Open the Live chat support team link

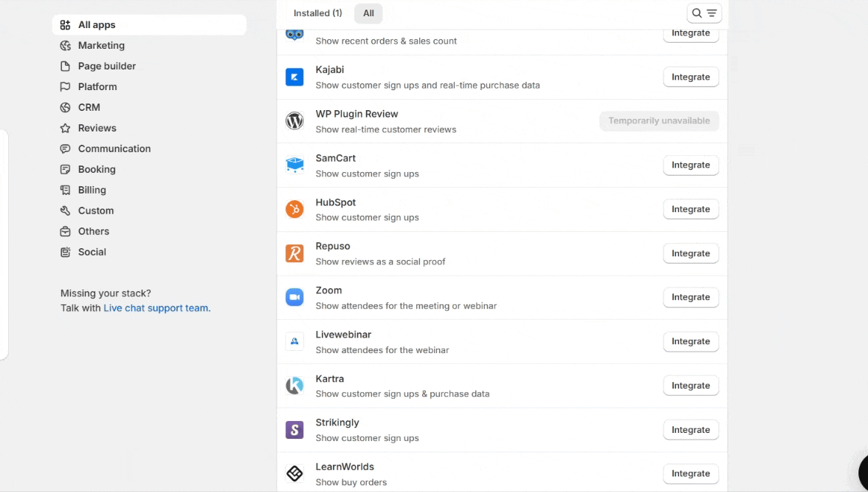156,308
